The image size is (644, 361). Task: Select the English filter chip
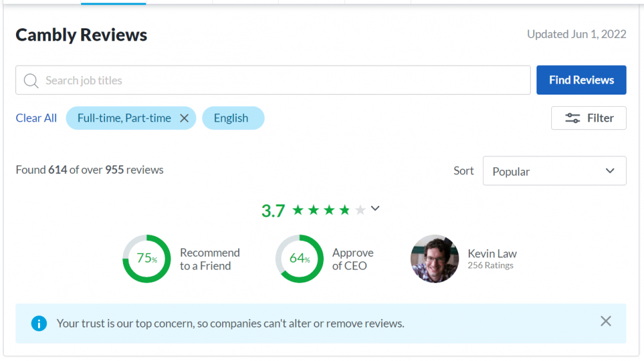233,118
